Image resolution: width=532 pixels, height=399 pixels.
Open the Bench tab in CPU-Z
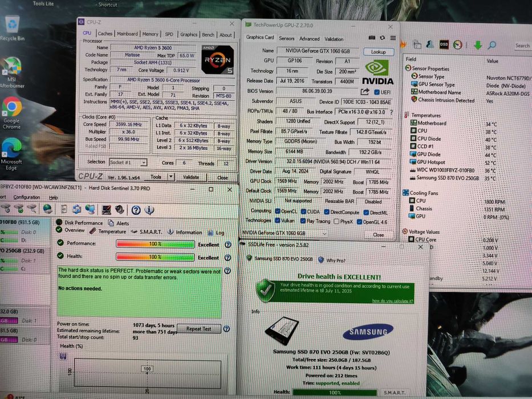[208, 35]
